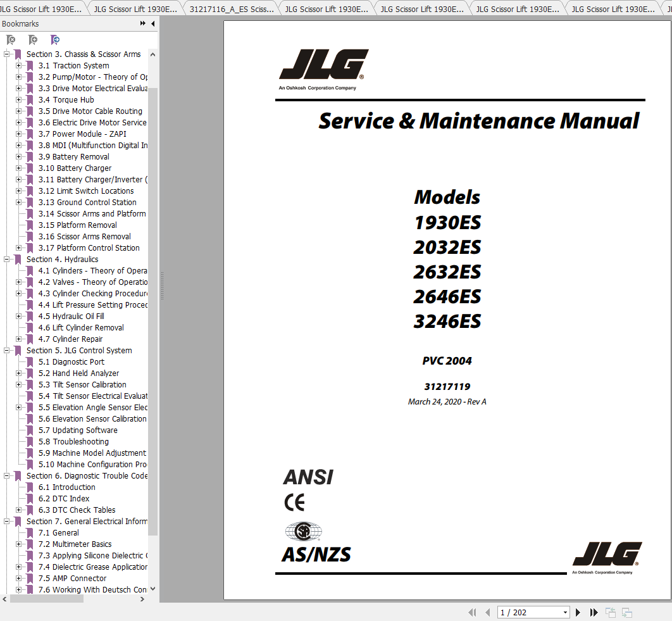Screen dimensions: 672x621
Task: Expand the 6.3 DTC Check Tables bookmark
Action: point(18,510)
